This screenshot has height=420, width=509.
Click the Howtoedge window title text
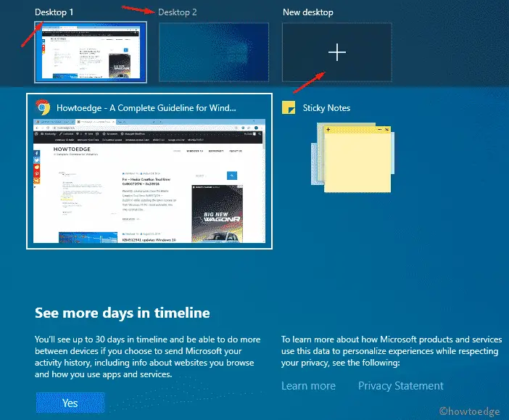pos(146,108)
